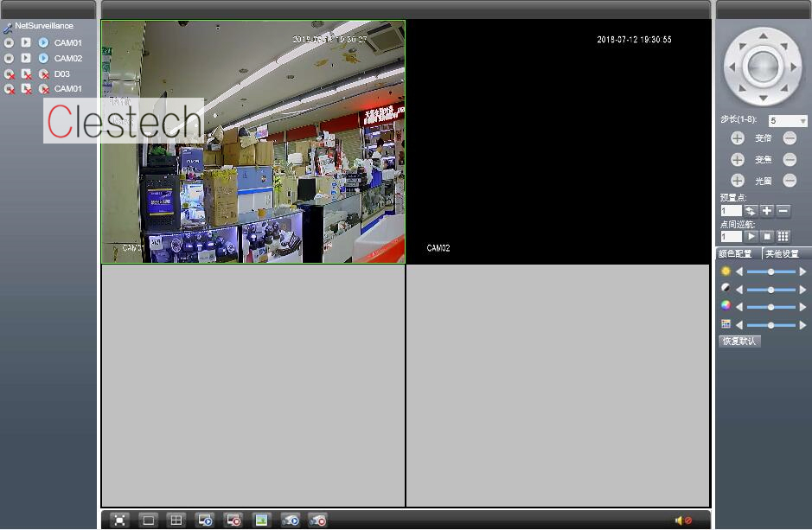Switch to the 颜色配置 tab
Screen dimensions: 812x530
[738, 253]
